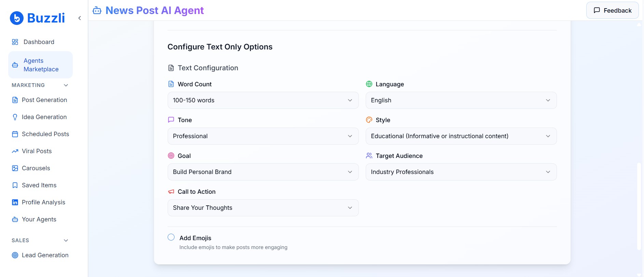The image size is (644, 277).
Task: Click the Feedback button
Action: 612,11
